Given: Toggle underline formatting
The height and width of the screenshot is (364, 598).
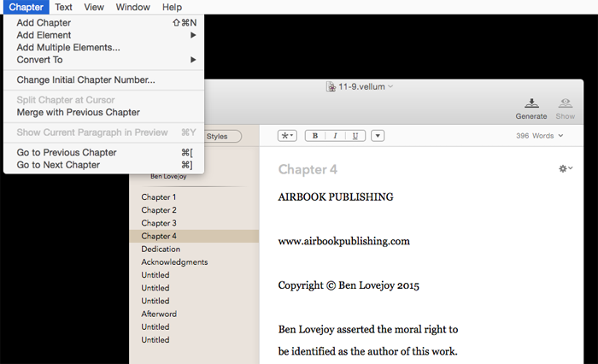Looking at the screenshot, I should (355, 136).
